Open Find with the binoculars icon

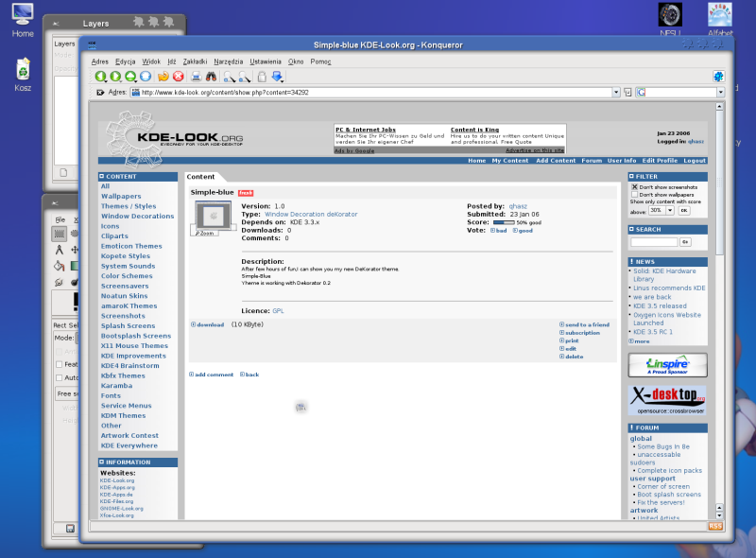pos(211,77)
